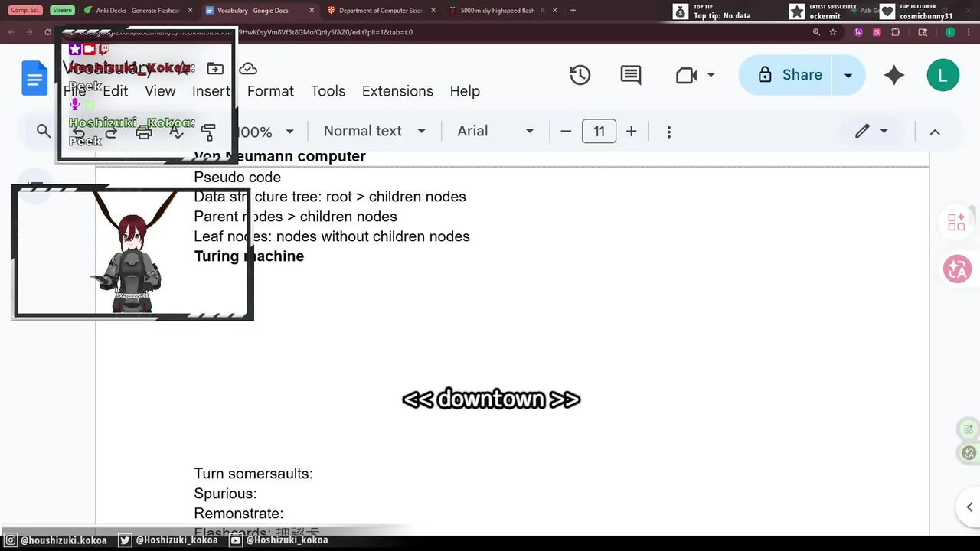Switch to 5000lm diy highspeed flash tab
Screen dimensions: 980x551
point(501,11)
